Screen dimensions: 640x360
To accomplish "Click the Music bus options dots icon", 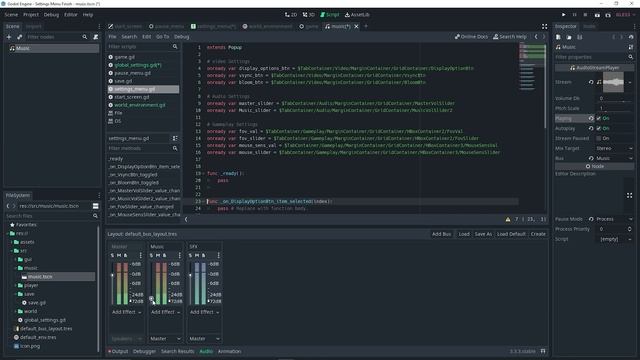I will pyautogui.click(x=180, y=255).
